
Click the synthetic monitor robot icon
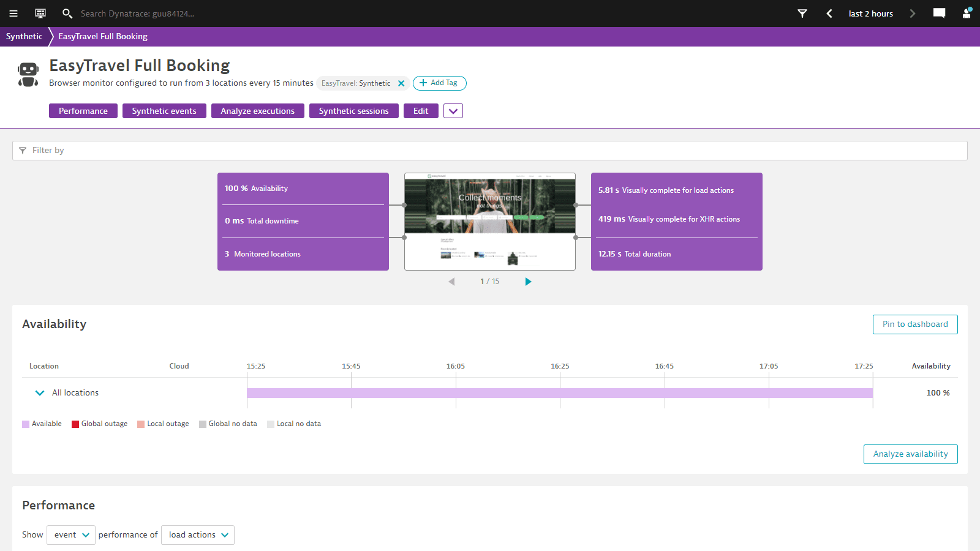point(28,74)
